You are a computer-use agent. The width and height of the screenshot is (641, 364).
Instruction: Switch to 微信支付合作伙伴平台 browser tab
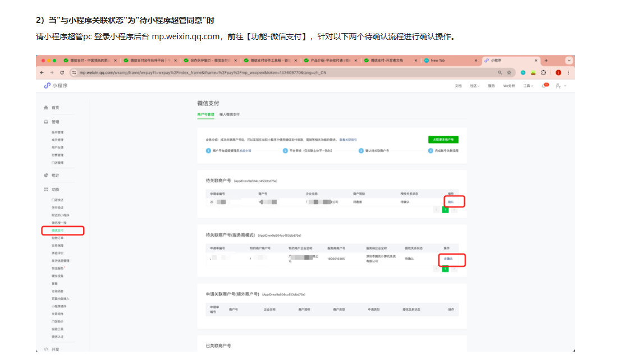(x=150, y=61)
